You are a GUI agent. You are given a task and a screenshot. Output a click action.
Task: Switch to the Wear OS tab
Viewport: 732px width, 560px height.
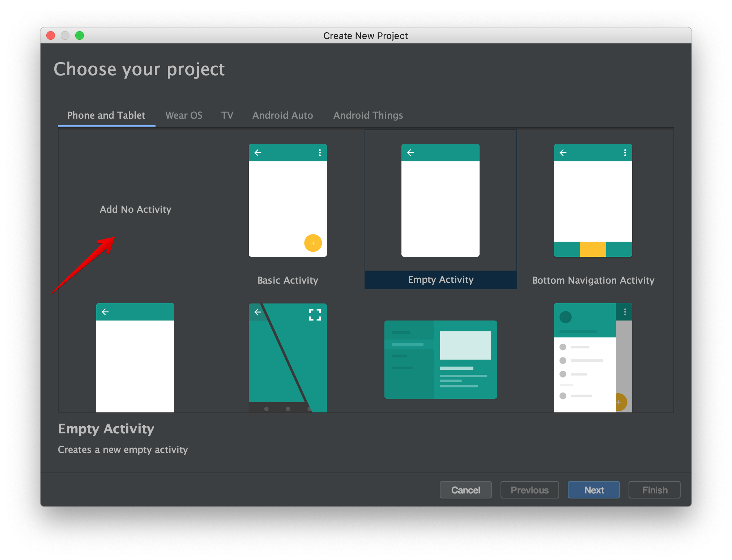(184, 115)
